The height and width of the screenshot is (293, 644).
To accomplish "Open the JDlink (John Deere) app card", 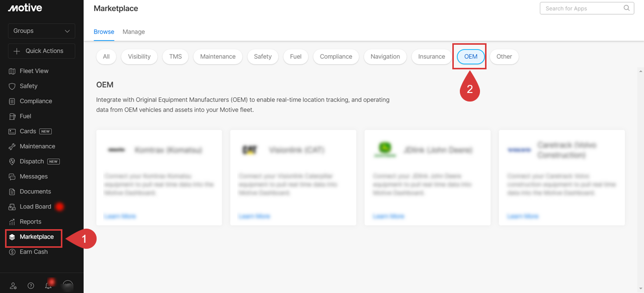I will [428, 177].
